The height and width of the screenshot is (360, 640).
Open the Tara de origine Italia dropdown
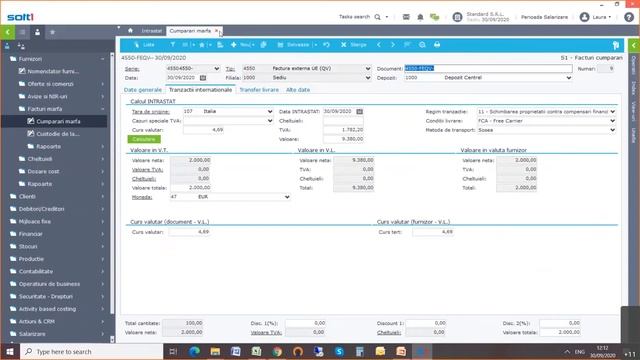pyautogui.click(x=270, y=111)
